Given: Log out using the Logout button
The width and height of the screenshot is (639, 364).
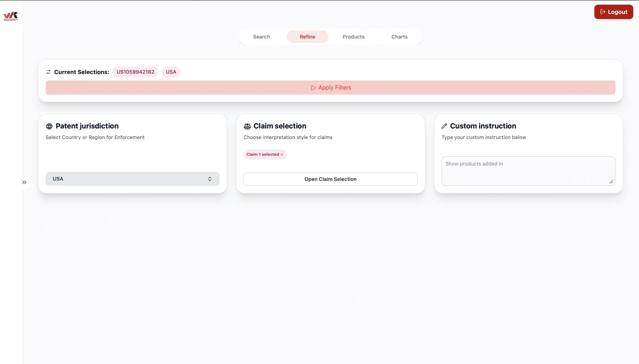Looking at the screenshot, I should tap(613, 12).
